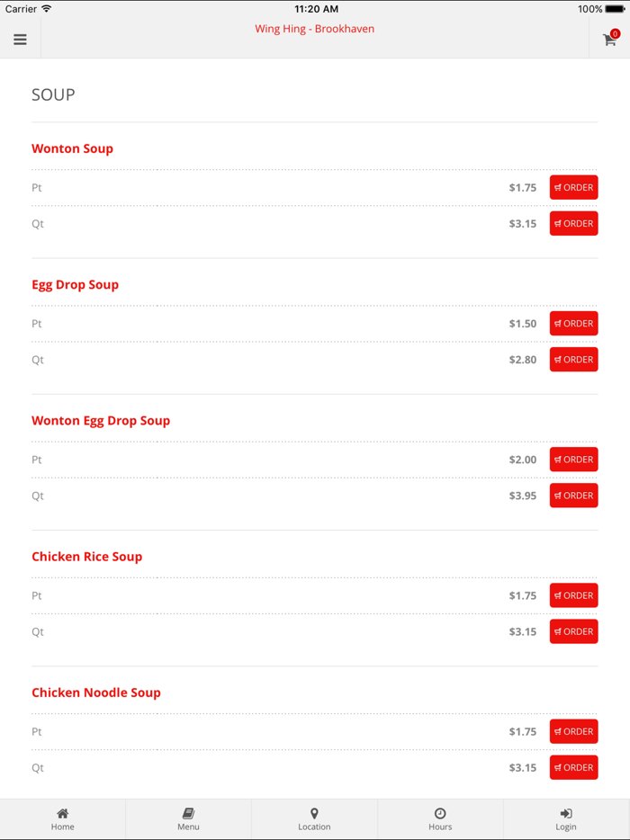
Task: Select the Wonton Egg Drop Soup heading
Action: pos(101,420)
